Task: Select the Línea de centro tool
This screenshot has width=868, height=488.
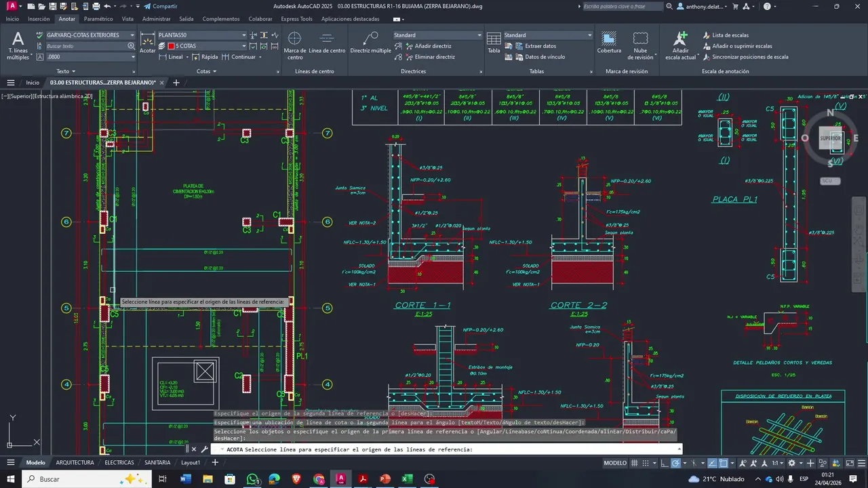Action: pos(327,42)
